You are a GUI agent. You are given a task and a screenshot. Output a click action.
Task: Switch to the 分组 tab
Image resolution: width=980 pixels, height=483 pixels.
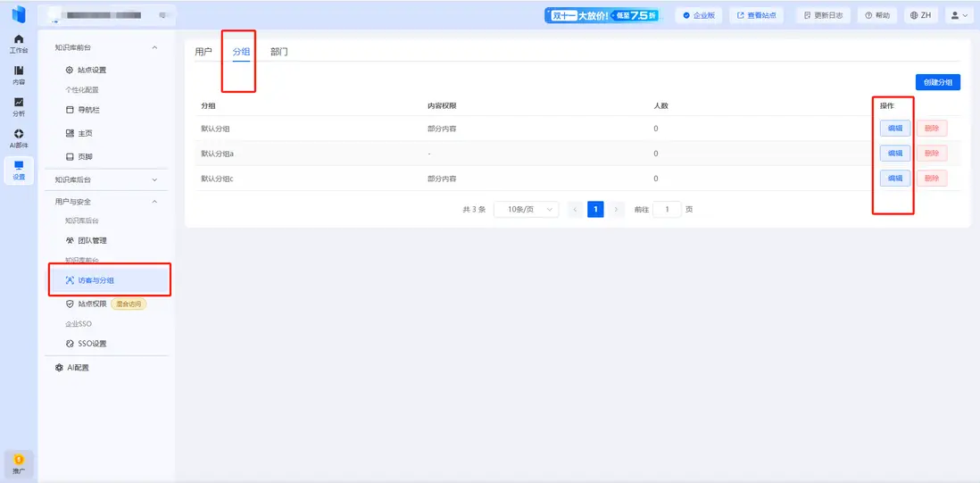pos(241,52)
